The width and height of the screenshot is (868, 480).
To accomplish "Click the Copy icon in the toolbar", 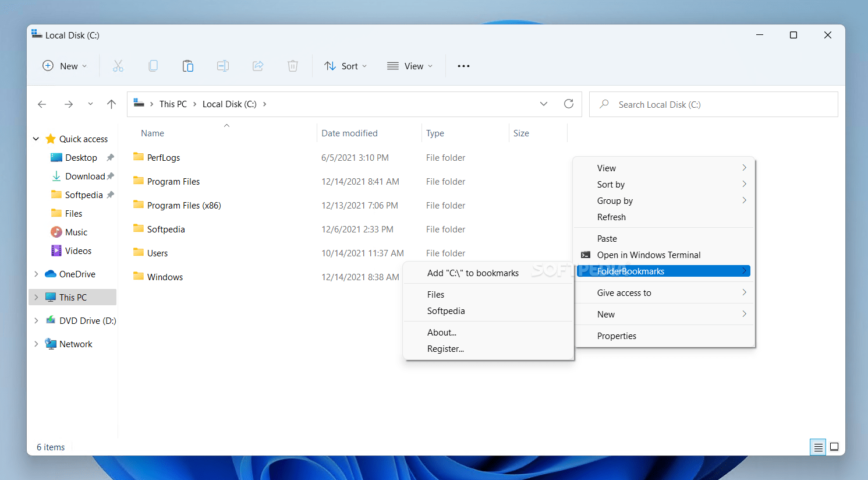I will (153, 66).
